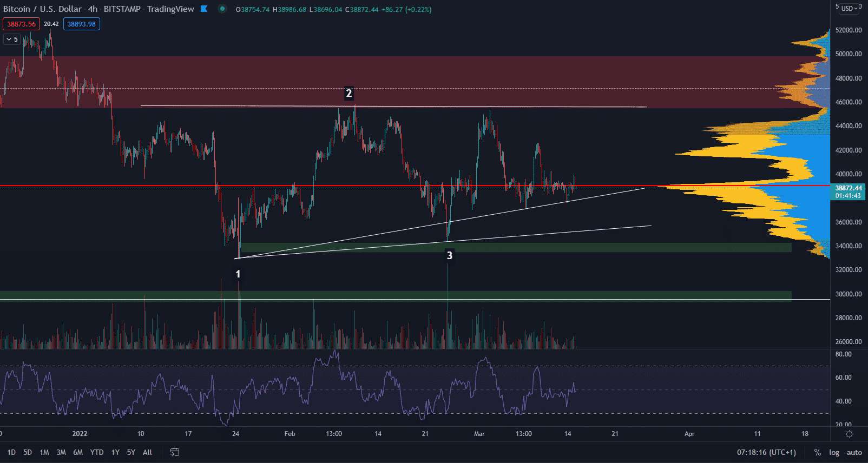Open chart settings gear icon
868x463 pixels.
(x=849, y=434)
